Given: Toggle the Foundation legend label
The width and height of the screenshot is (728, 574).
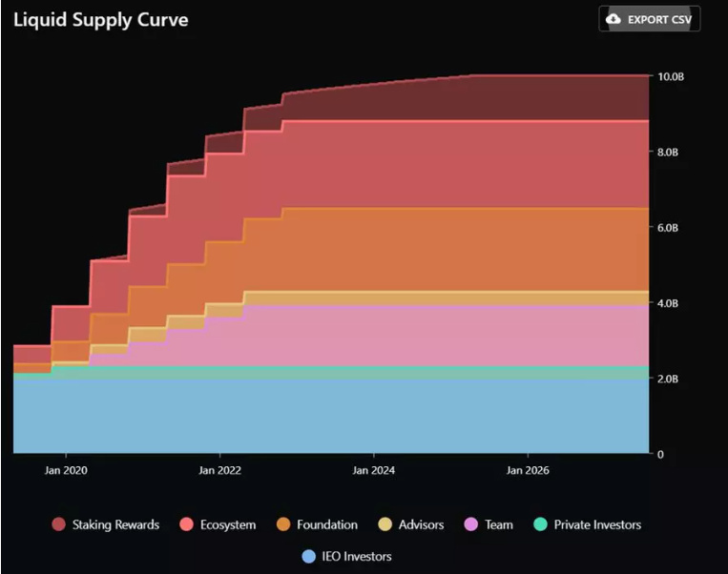Looking at the screenshot, I should click(326, 524).
